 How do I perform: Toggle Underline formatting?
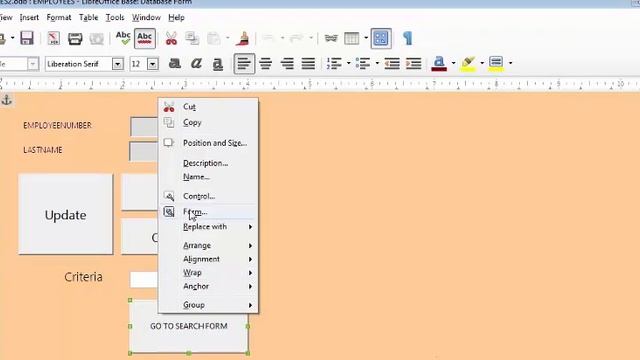pyautogui.click(x=218, y=64)
